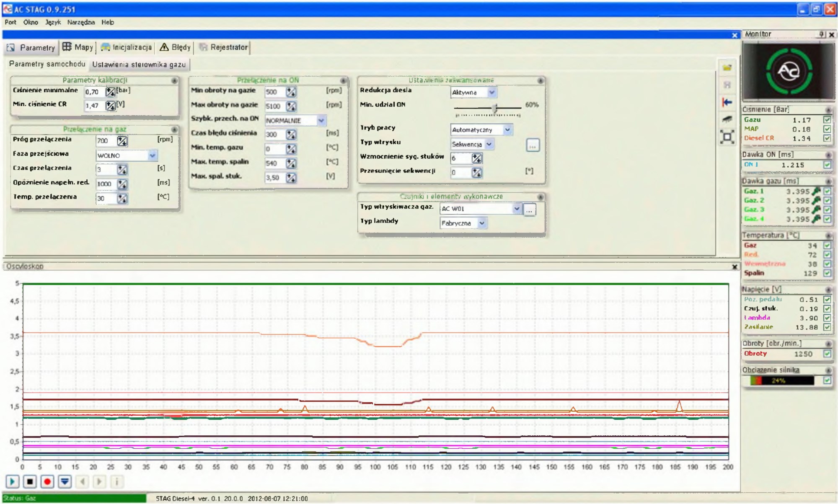Viewport: 838px width, 504px height.
Task: Click the Ciśnienie minimalne input field
Action: coord(94,92)
